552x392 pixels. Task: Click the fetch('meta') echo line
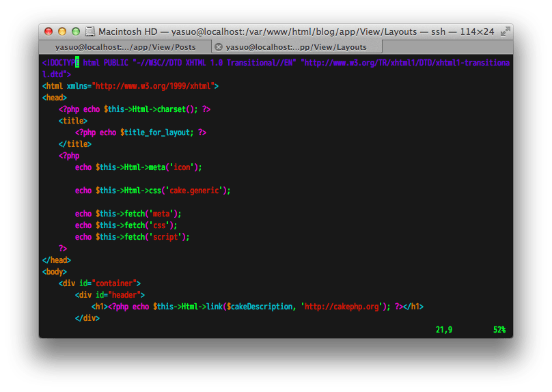(128, 214)
